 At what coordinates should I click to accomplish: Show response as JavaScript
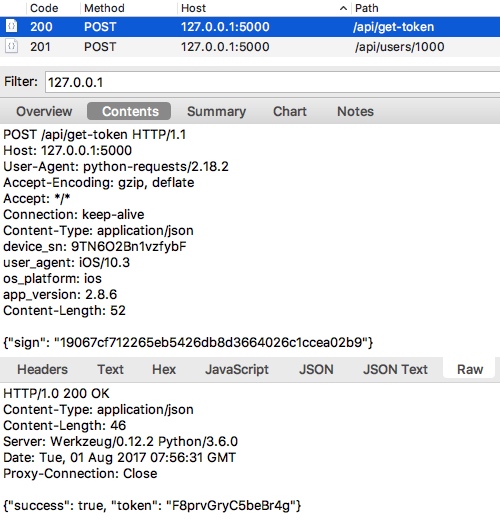pos(237,369)
